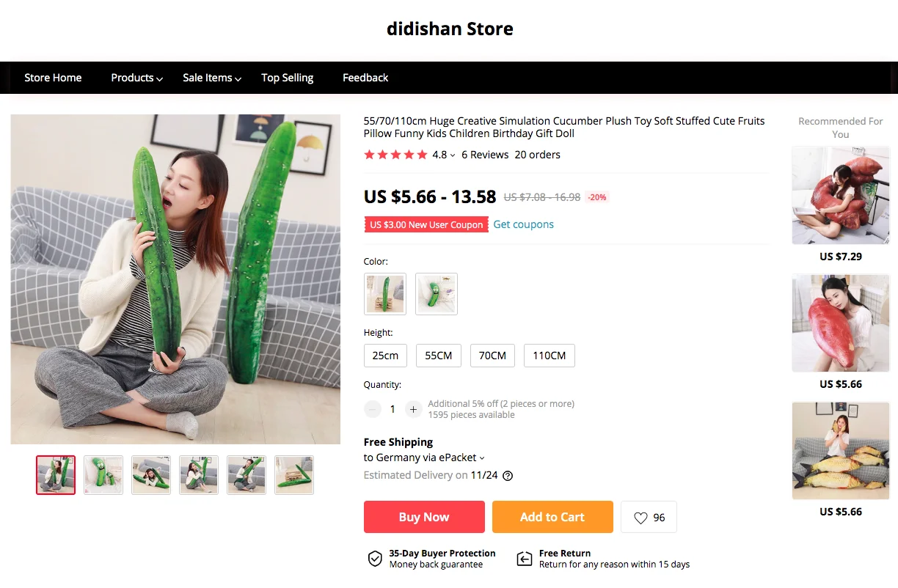Open the Sale Items dropdown
This screenshot has width=898, height=588.
(212, 78)
